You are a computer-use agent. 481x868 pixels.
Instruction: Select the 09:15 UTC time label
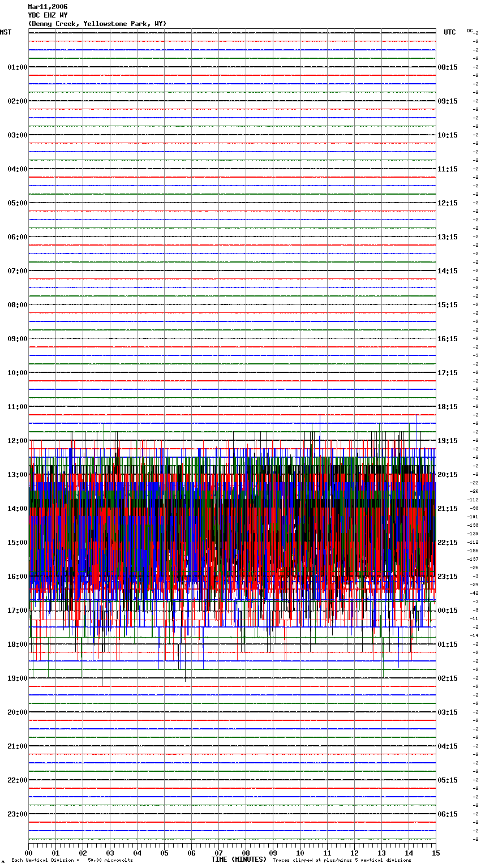click(x=448, y=101)
